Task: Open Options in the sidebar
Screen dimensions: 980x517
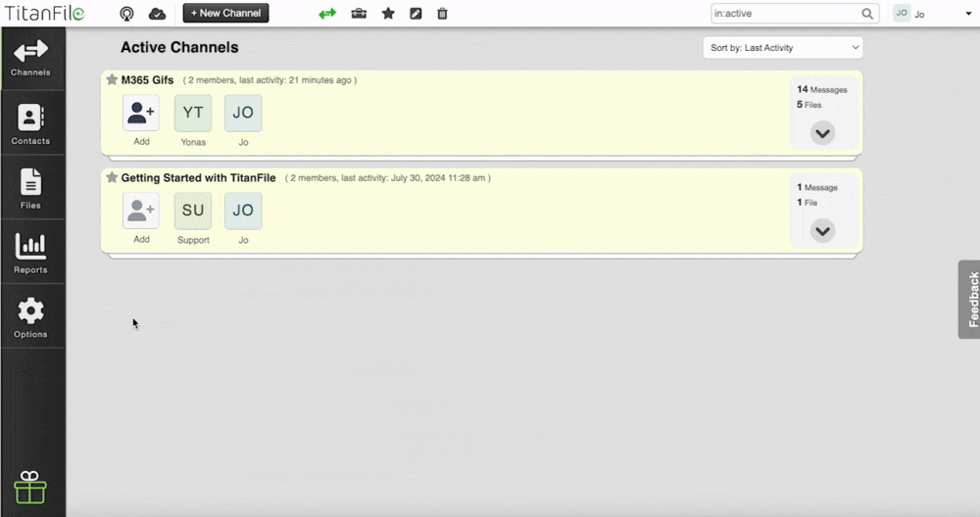Action: 30,317
